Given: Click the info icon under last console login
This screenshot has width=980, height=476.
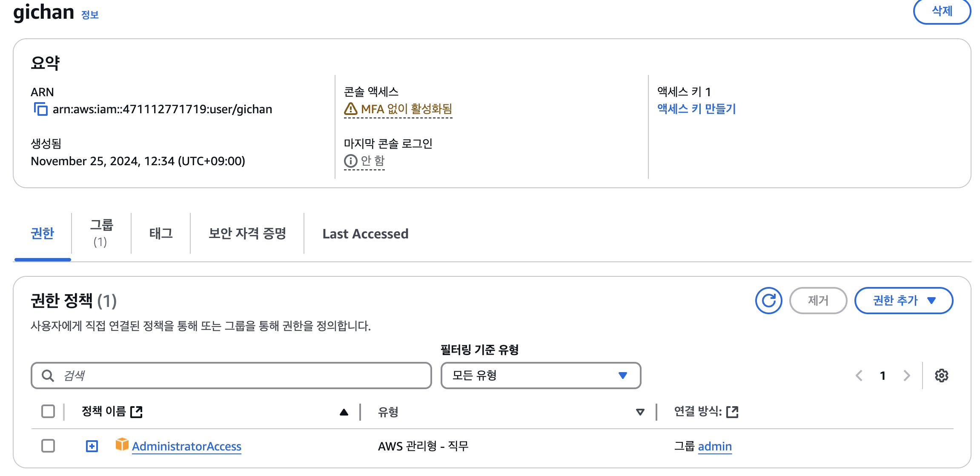Looking at the screenshot, I should [x=350, y=161].
